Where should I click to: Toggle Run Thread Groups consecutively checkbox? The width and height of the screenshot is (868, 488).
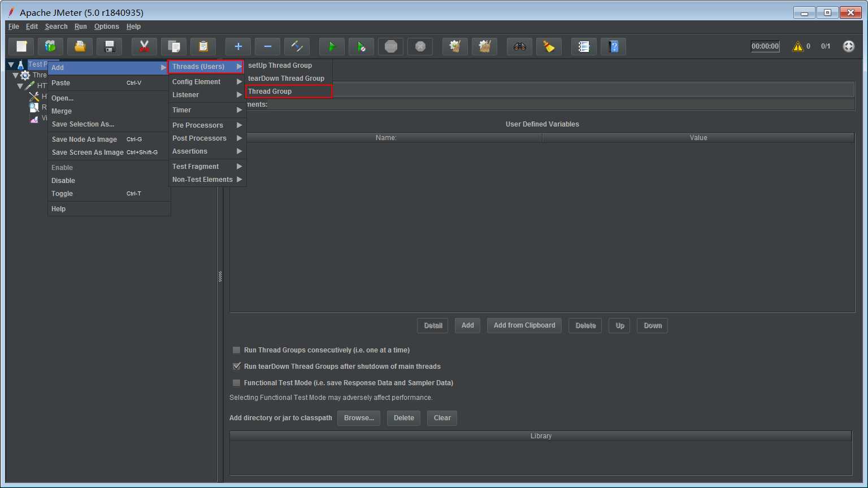[x=237, y=350]
